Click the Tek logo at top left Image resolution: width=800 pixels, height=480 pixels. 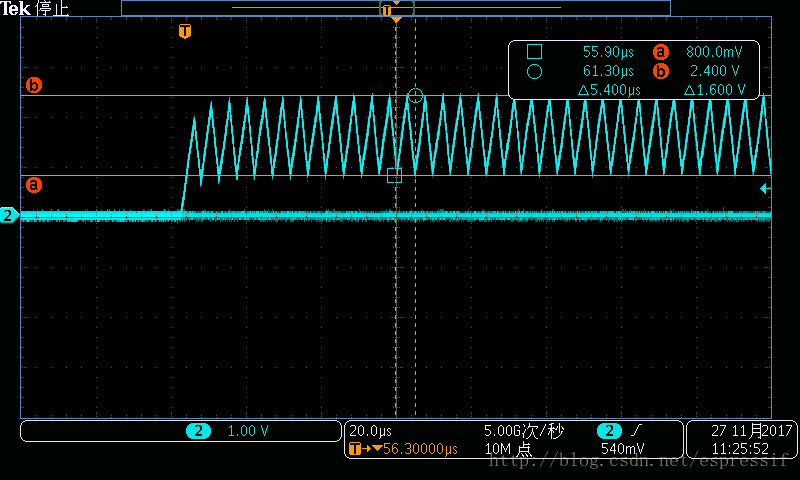point(15,8)
